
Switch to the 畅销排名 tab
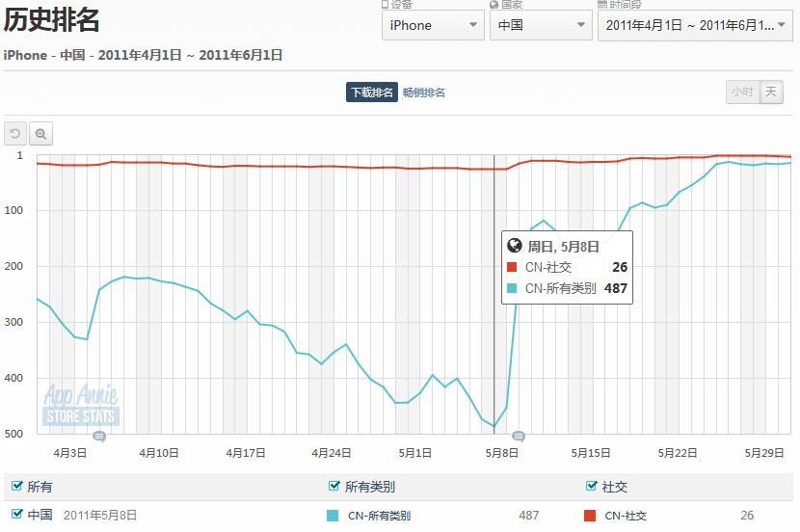click(x=424, y=93)
